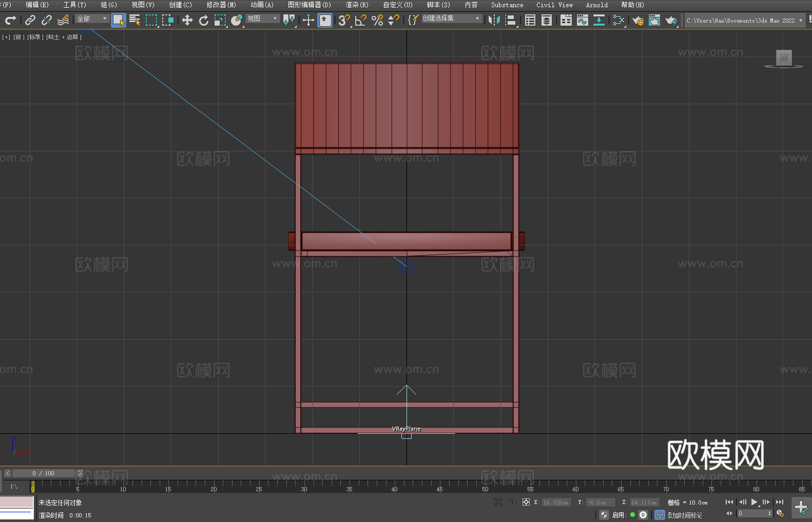Step time slider forward with right arrow
The image size is (812, 522).
[x=80, y=473]
